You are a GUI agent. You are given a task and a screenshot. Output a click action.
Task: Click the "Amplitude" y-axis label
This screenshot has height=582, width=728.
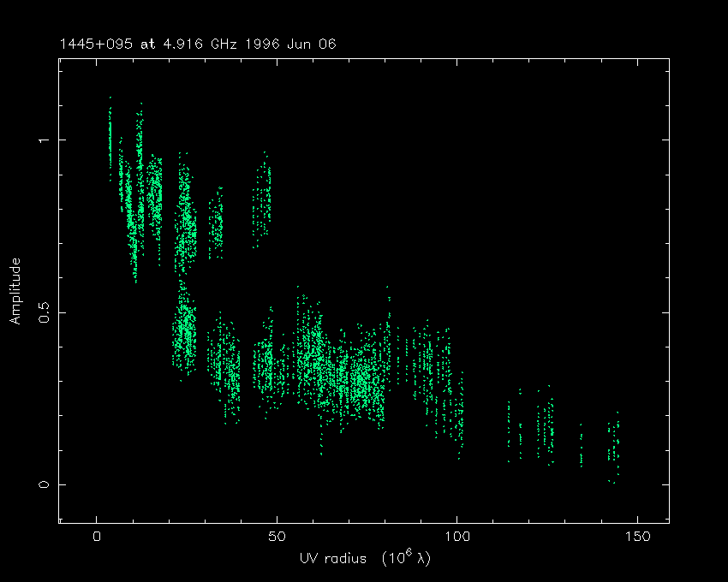15,291
